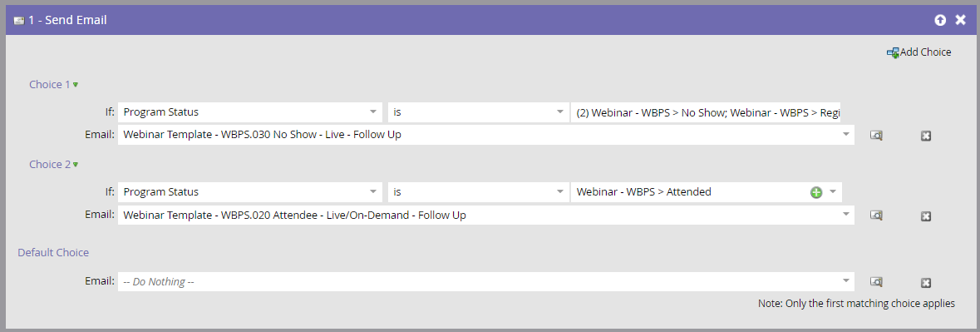The image size is (980, 332).
Task: Expand the Choice 2 menu arrow
Action: tap(76, 165)
